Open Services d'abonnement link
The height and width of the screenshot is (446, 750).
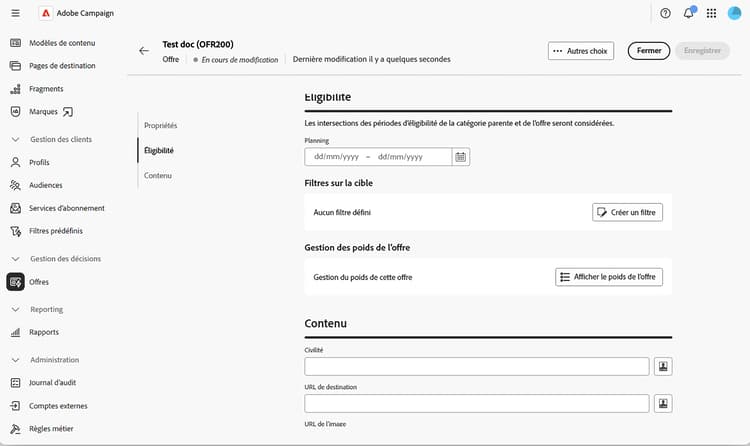pos(66,208)
